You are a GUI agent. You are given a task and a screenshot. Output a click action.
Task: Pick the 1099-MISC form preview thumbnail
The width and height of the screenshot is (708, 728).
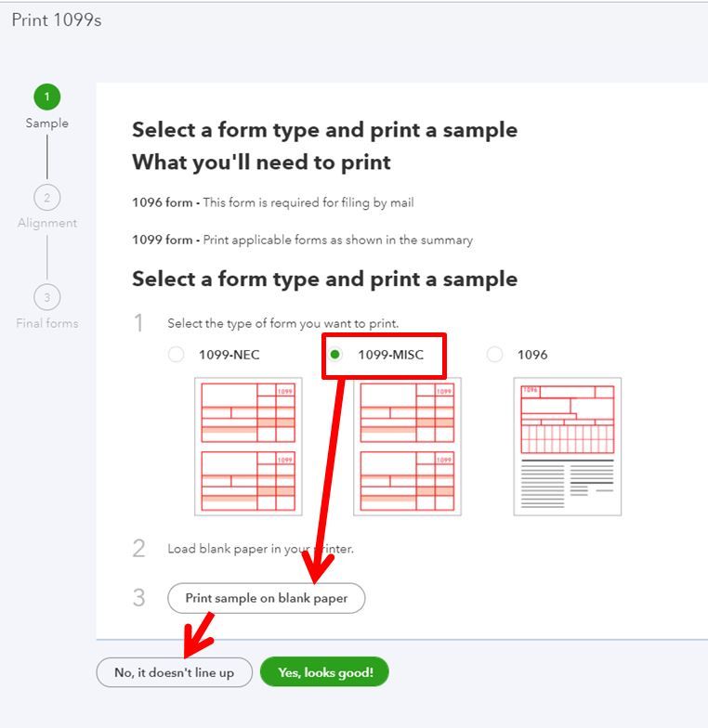[x=407, y=447]
